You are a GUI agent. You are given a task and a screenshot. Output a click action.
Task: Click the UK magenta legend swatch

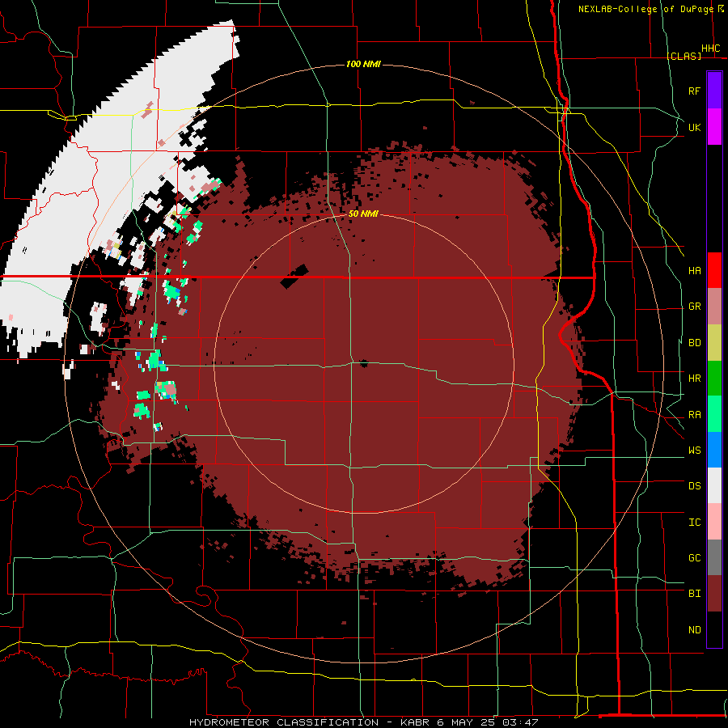(x=714, y=127)
